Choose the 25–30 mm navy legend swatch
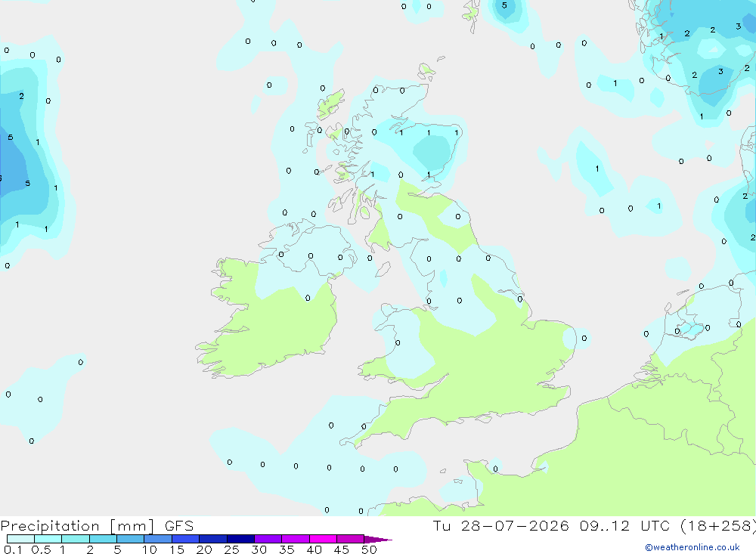Image resolution: width=756 pixels, height=554 pixels. 240,539
